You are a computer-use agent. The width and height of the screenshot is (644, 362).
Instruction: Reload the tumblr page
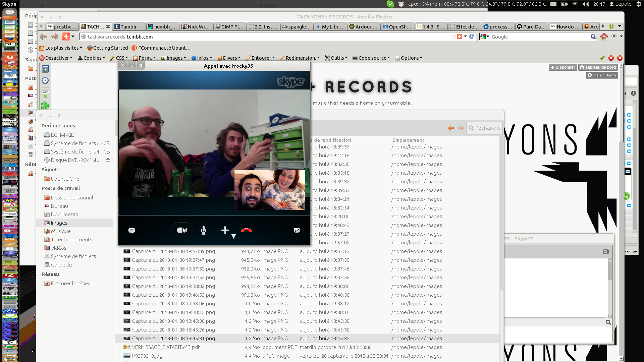[472, 37]
